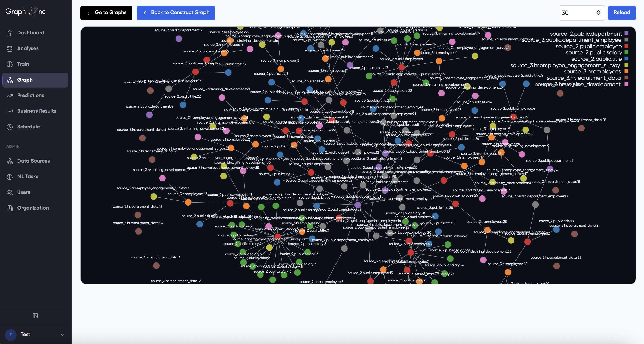Open the Schedule section
The height and width of the screenshot is (344, 644).
point(28,126)
